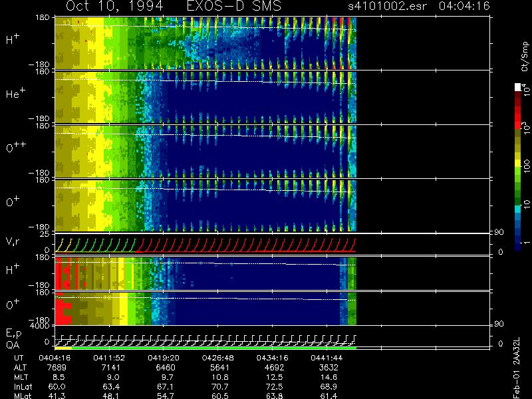Click the rotated Ct/Smp colorbar unit label
This screenshot has width=532, height=399.
(x=525, y=57)
